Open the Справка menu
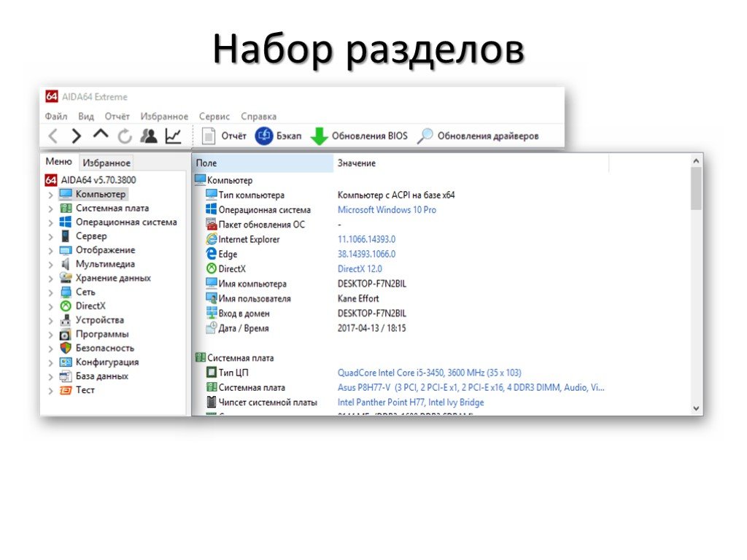This screenshot has width=747, height=560. 258,117
